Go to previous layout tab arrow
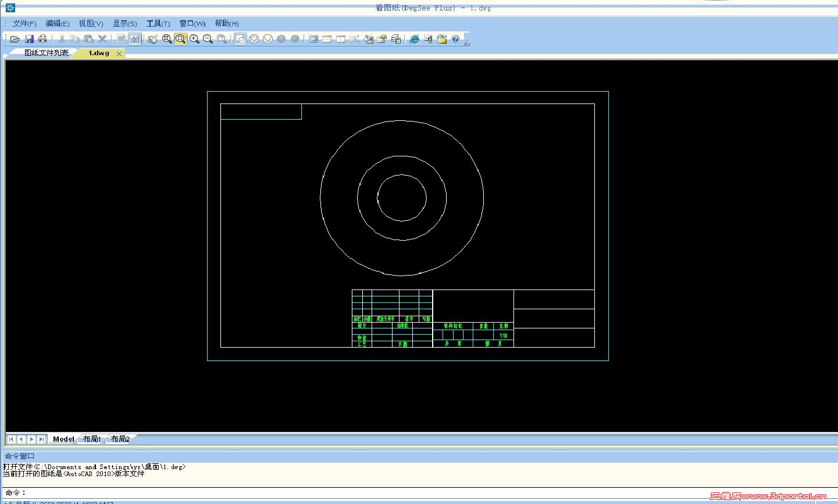The width and height of the screenshot is (838, 504). [21, 439]
